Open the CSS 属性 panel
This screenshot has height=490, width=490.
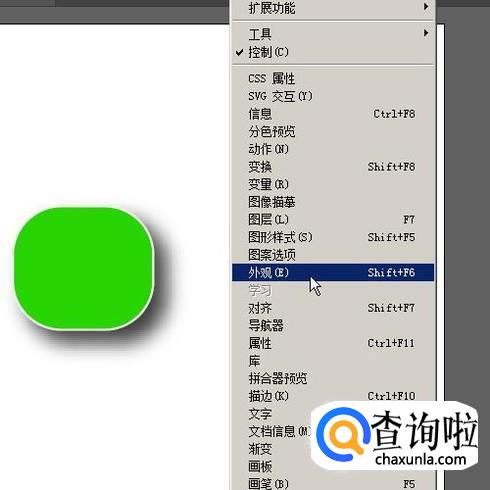[x=333, y=79]
